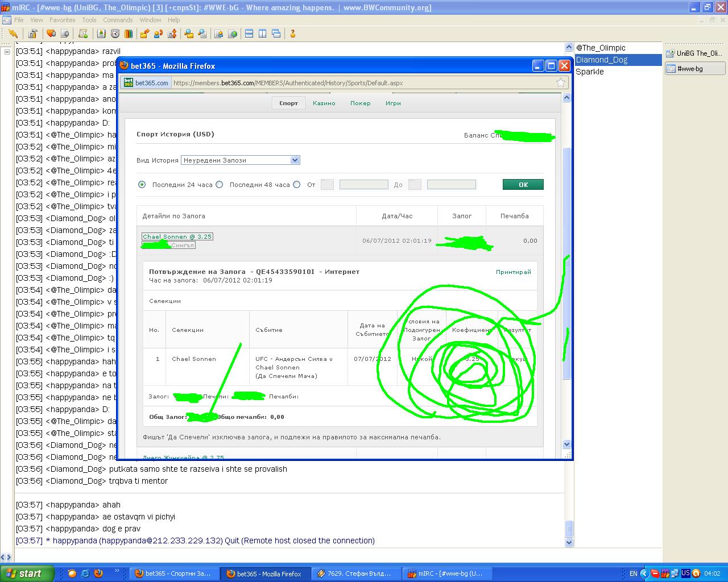Tile windows vertically via toolbar icon

click(x=262, y=34)
